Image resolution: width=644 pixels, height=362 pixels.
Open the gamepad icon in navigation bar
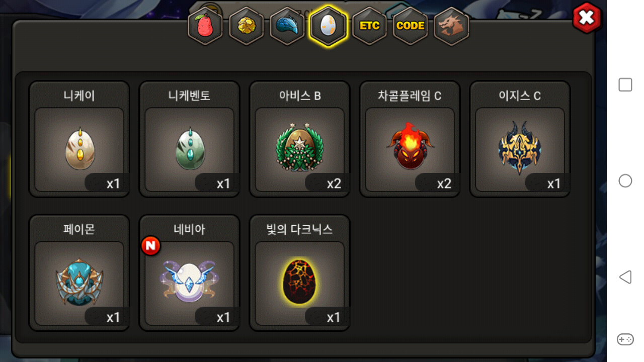[625, 339]
